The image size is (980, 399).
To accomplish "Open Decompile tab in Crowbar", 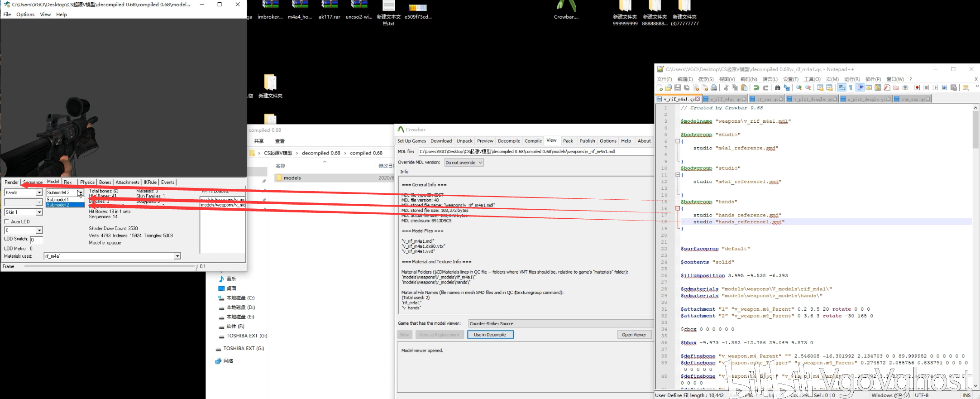I will point(509,141).
